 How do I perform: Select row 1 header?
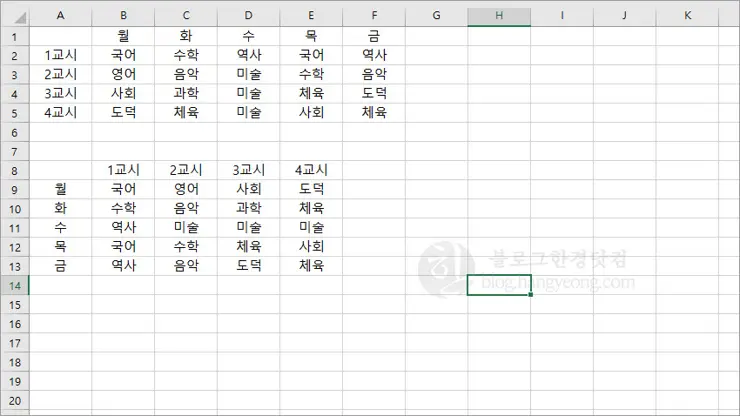click(x=15, y=36)
